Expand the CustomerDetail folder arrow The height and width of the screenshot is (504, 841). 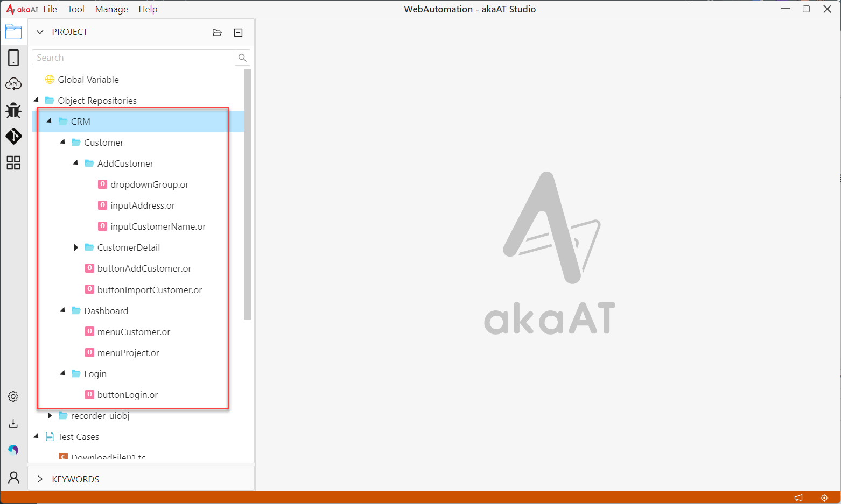tap(76, 247)
